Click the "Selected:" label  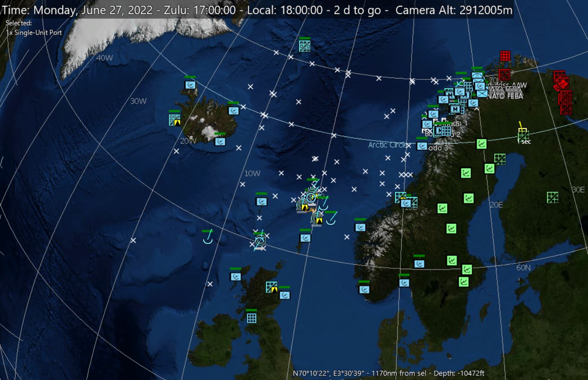(19, 23)
